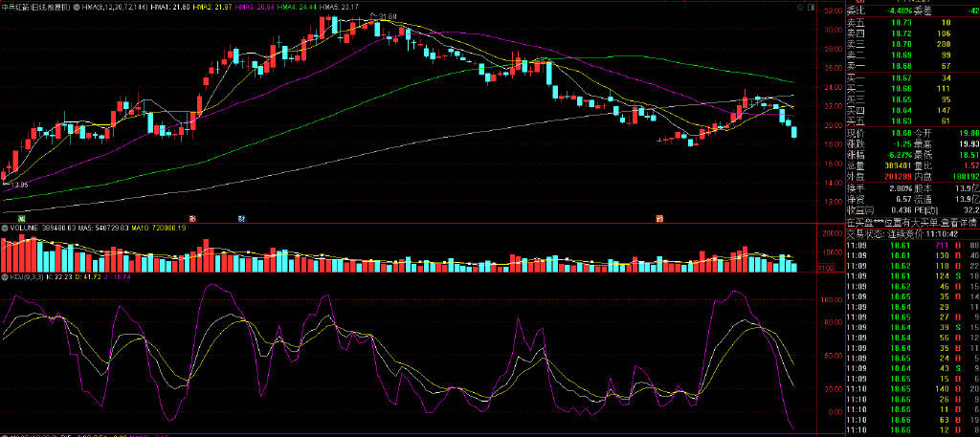The width and height of the screenshot is (980, 437).
Task: Select the 买一 bid row at 18.67
Action: 913,78
